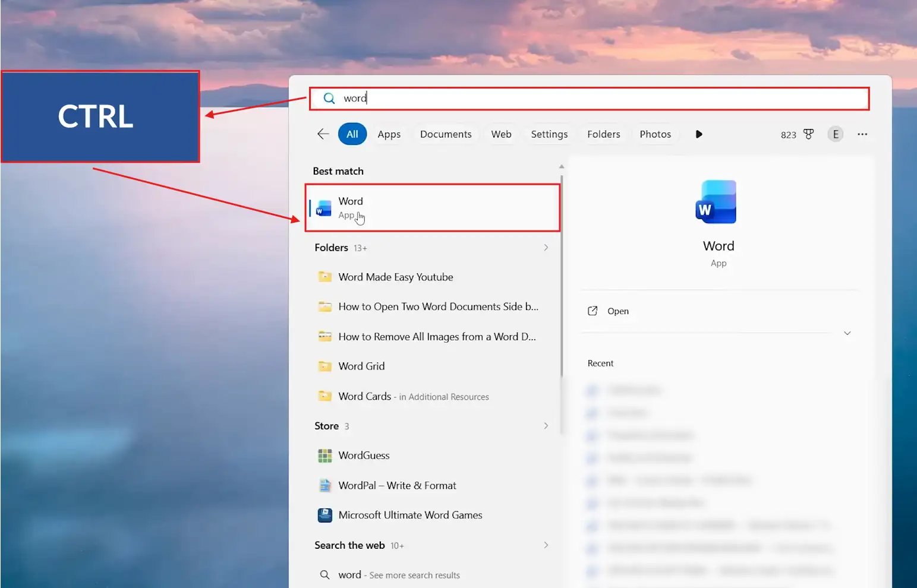Switch to the Web filter tab

tap(501, 134)
